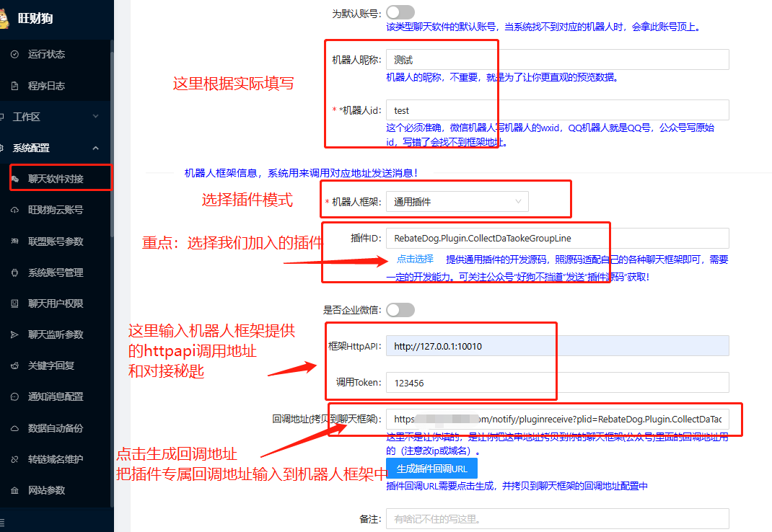Click the 旺财狗云账号 cloud icon
Screen dimensions: 772x532
(14, 210)
